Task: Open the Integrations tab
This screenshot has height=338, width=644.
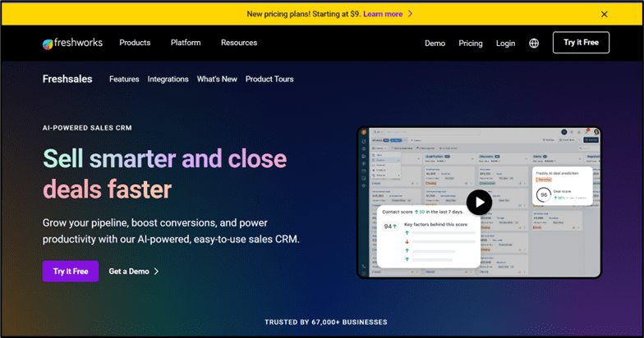Action: click(x=168, y=80)
